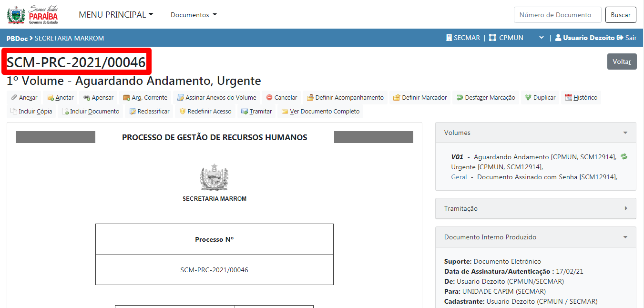
Task: Open the Tramitar action
Action: [256, 111]
